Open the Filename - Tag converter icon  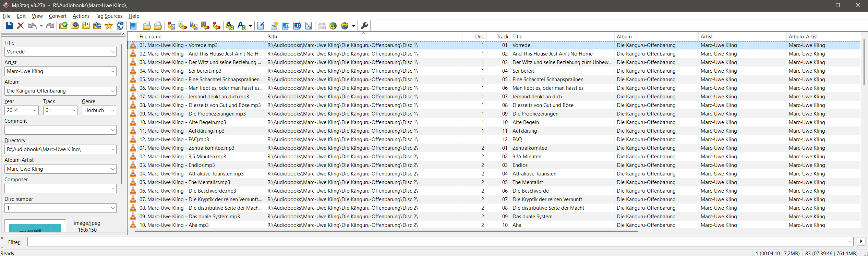tap(183, 26)
